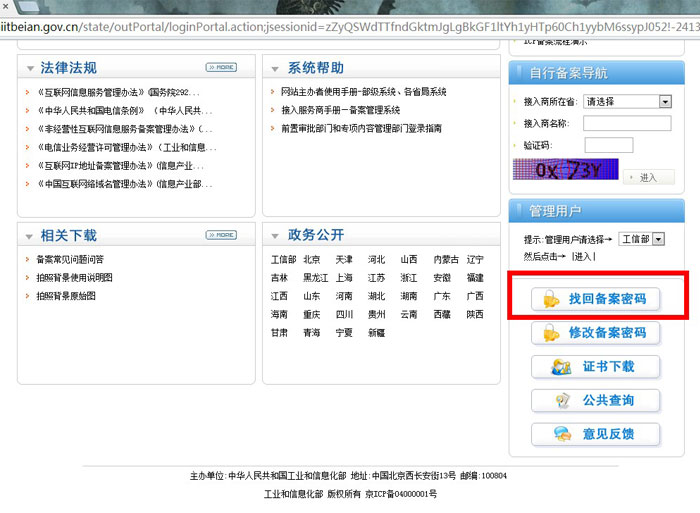Click the 意见反馈 chat icon
This screenshot has height=513, width=700.
562,435
